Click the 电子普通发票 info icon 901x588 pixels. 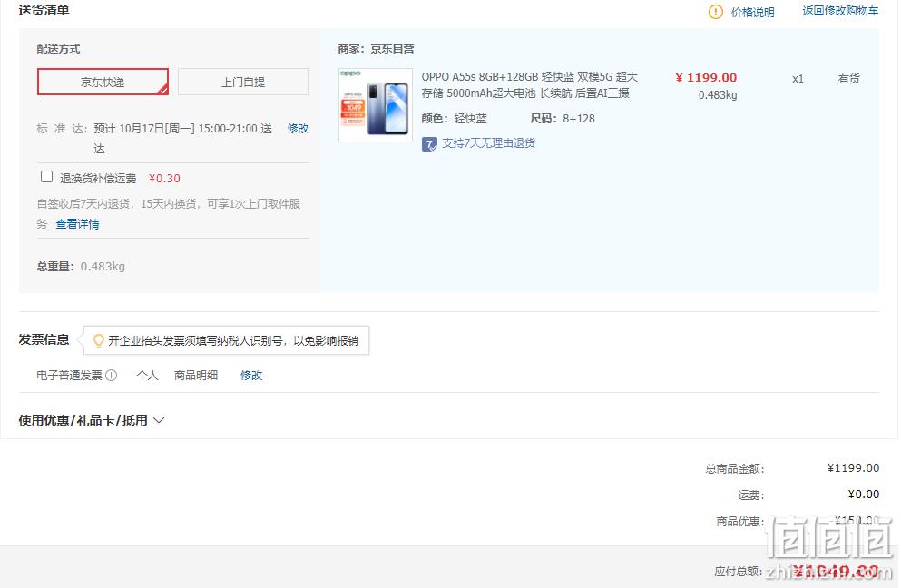(112, 376)
